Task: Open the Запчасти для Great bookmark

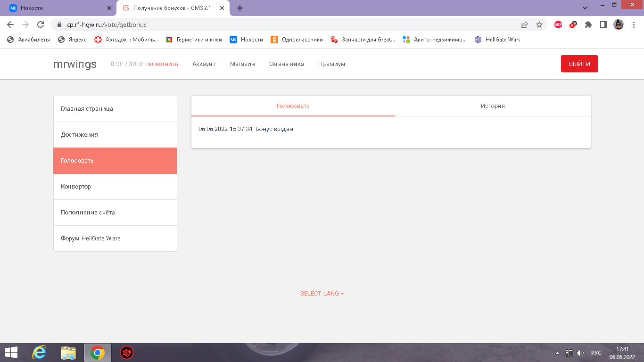Action: point(363,40)
